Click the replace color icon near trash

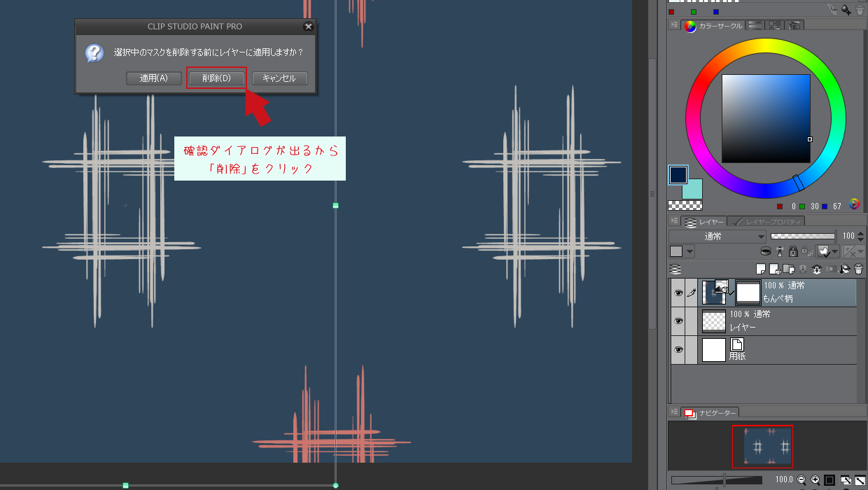(833, 9)
